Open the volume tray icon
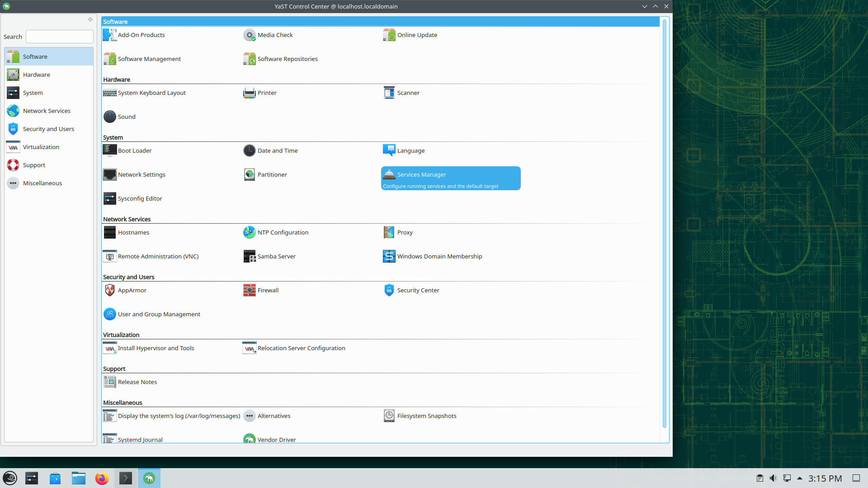868x488 pixels. pos(773,478)
